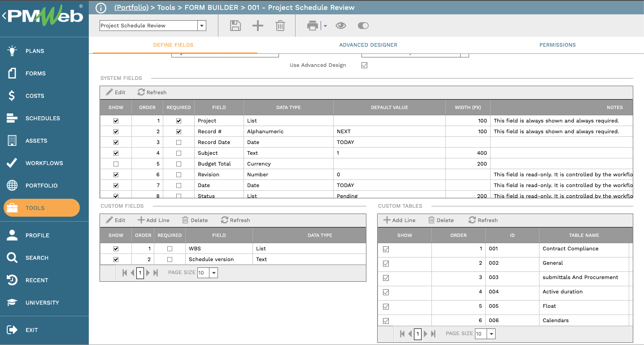Click the 'Schedule version' field cell
The image size is (644, 345).
point(219,259)
